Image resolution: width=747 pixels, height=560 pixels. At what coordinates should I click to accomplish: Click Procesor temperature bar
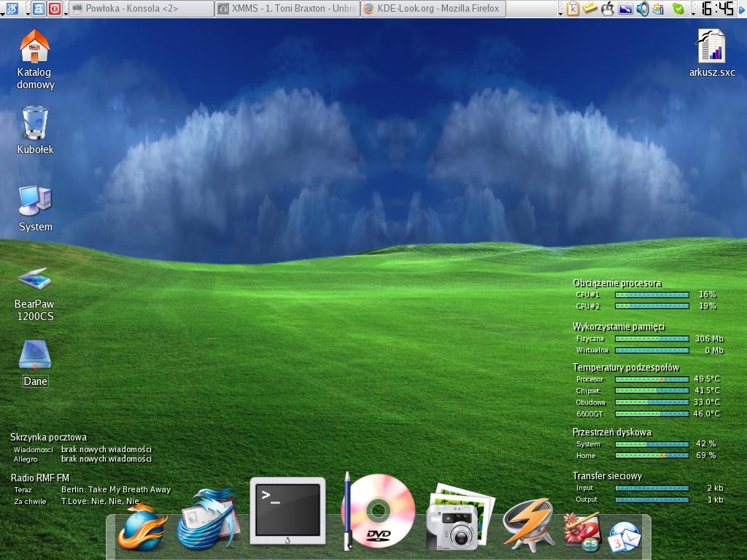651,379
